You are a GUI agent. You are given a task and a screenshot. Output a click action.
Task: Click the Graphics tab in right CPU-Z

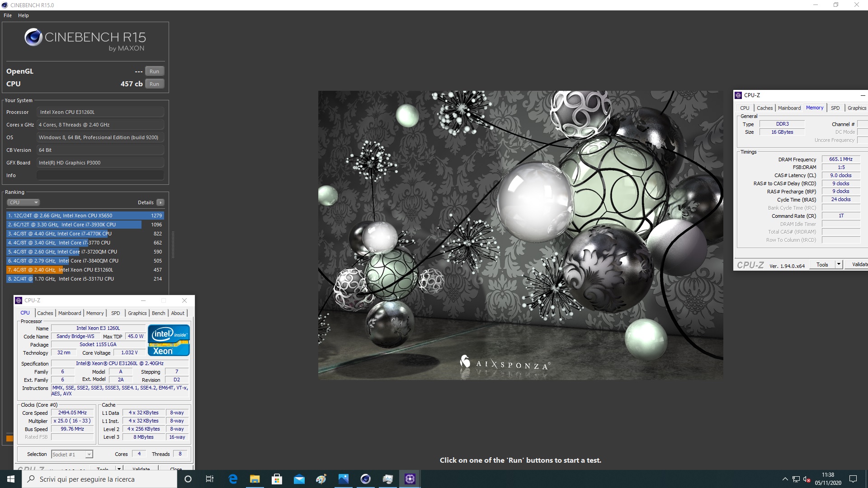[857, 108]
